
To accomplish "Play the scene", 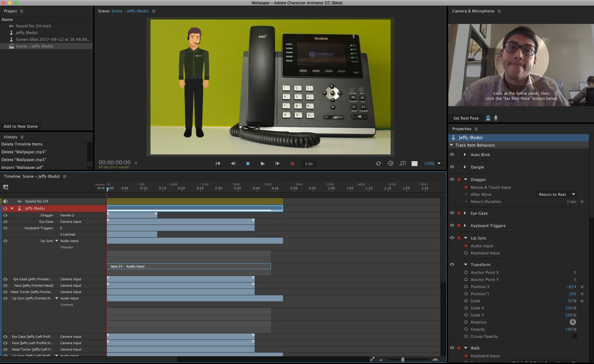I will coord(263,163).
